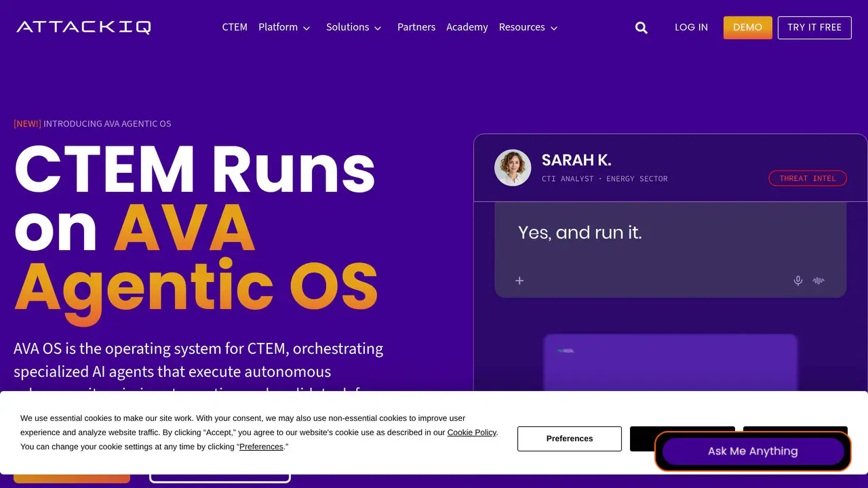This screenshot has height=488, width=868.
Task: Open the Ask Me Anything chat
Action: click(x=753, y=451)
